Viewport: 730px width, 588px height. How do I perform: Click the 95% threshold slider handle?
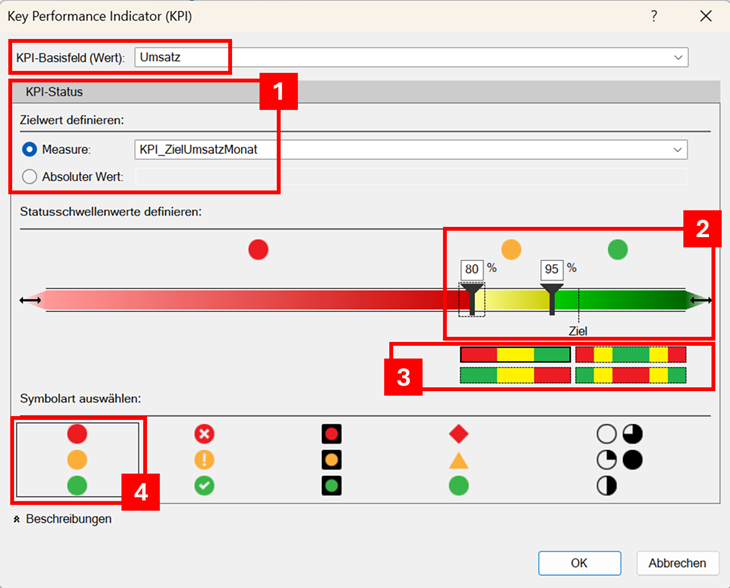tap(552, 296)
